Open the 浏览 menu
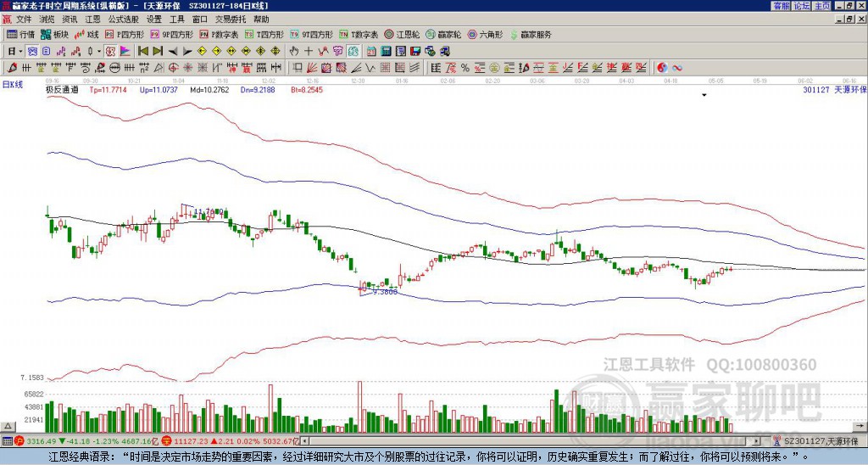This screenshot has height=465, width=868. click(47, 20)
